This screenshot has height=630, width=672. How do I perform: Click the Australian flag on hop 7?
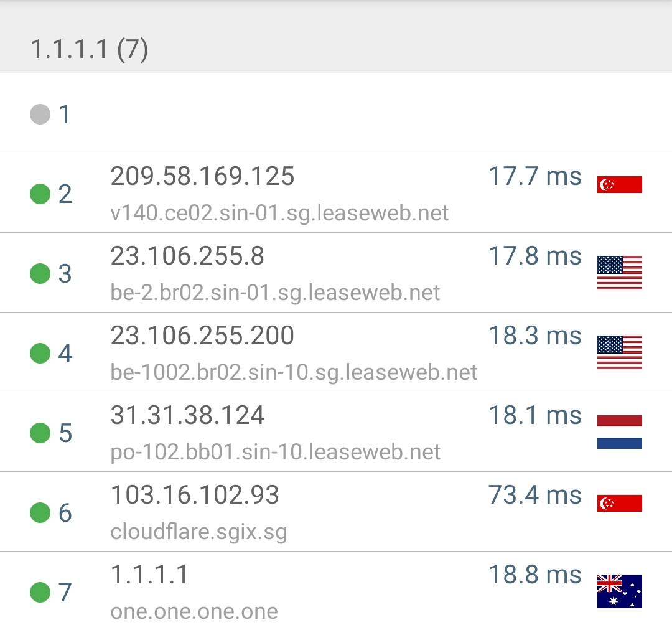(619, 591)
